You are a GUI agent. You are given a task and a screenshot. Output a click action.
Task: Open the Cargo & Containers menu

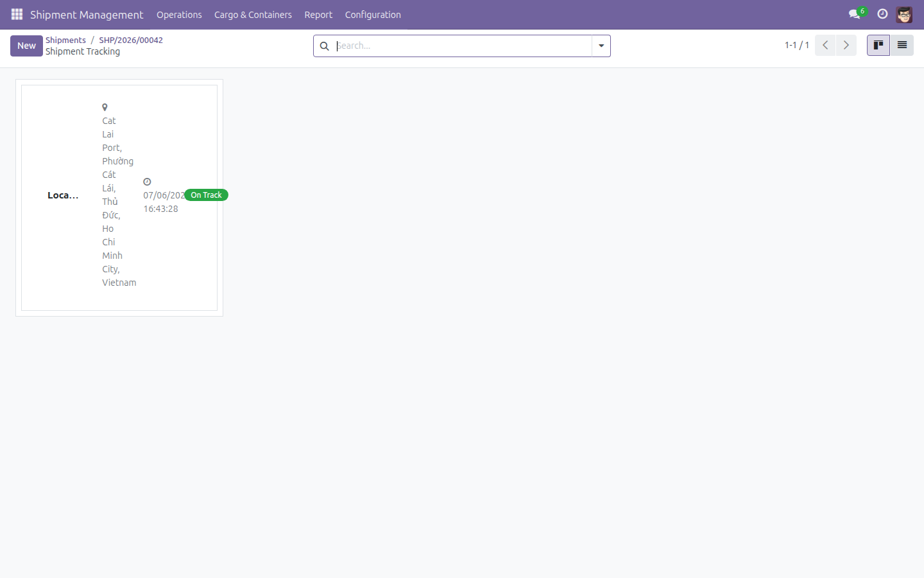point(253,15)
